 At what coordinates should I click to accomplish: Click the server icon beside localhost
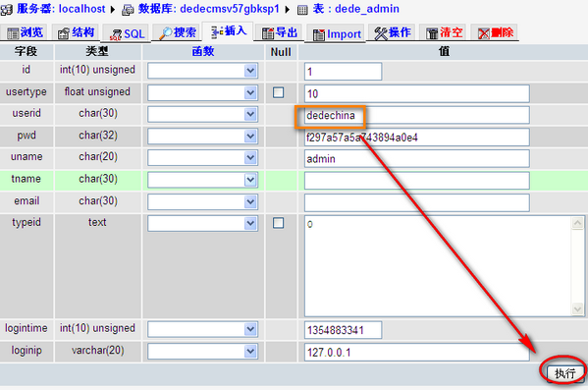(6, 10)
